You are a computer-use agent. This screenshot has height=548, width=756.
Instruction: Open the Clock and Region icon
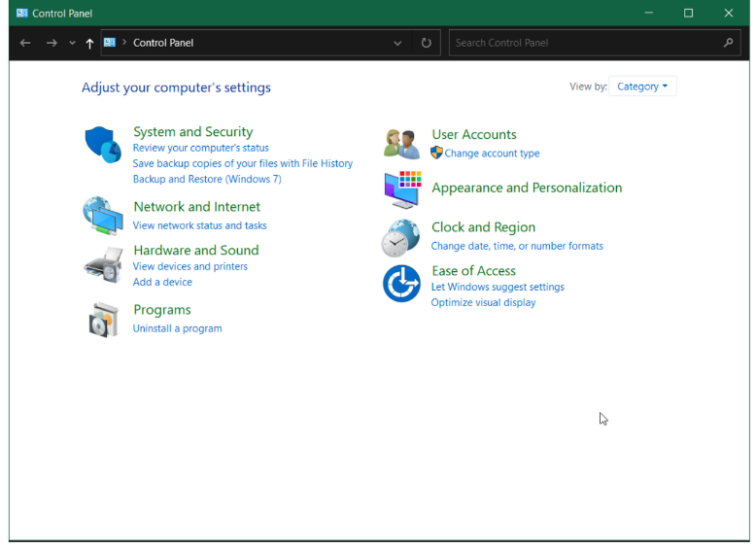pyautogui.click(x=400, y=238)
